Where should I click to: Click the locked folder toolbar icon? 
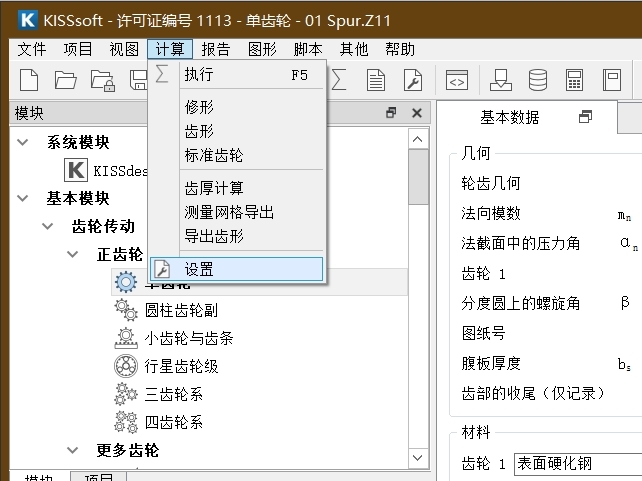coord(102,80)
